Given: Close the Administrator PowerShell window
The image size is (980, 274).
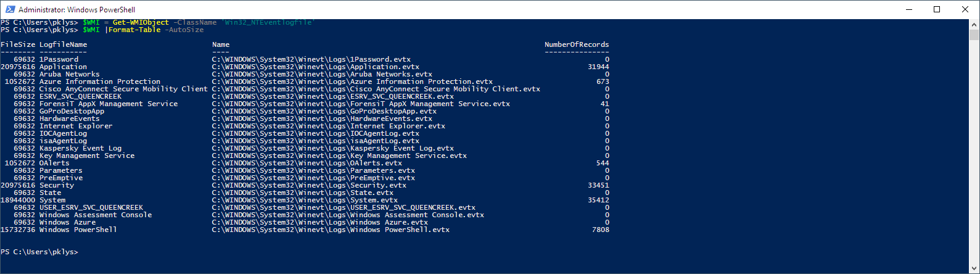Looking at the screenshot, I should (x=965, y=9).
